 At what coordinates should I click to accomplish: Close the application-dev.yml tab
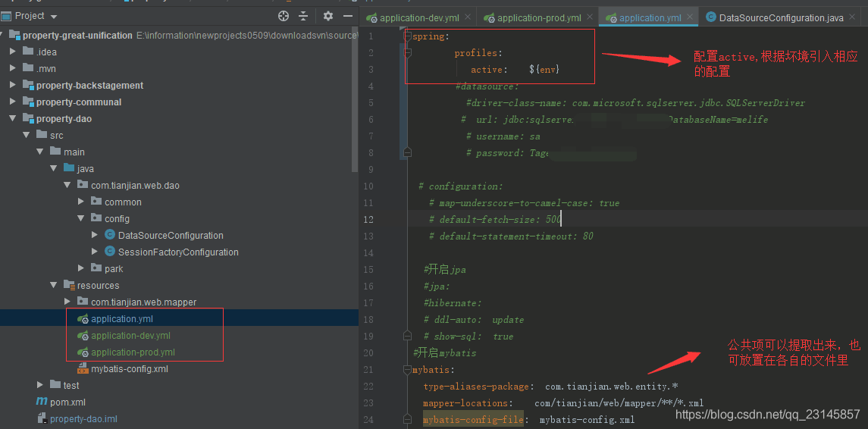click(468, 17)
